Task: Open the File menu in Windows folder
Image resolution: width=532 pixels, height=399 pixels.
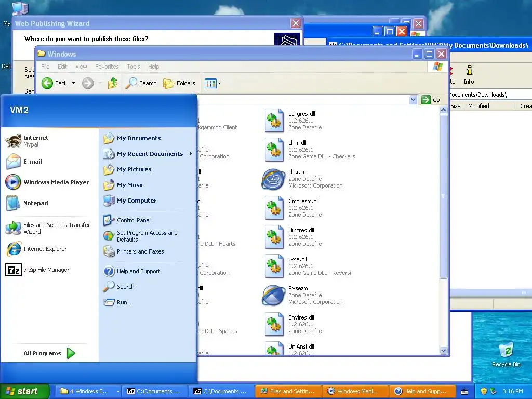Action: coord(45,66)
